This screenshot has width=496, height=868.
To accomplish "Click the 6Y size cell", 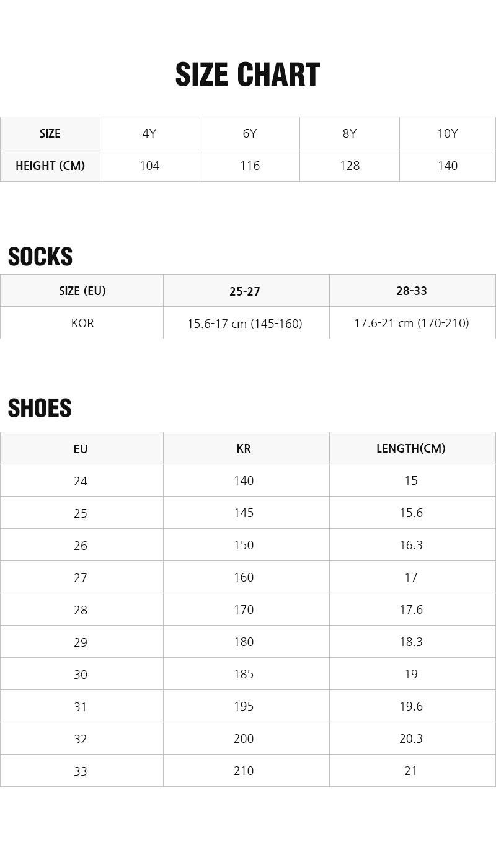I will tap(249, 133).
